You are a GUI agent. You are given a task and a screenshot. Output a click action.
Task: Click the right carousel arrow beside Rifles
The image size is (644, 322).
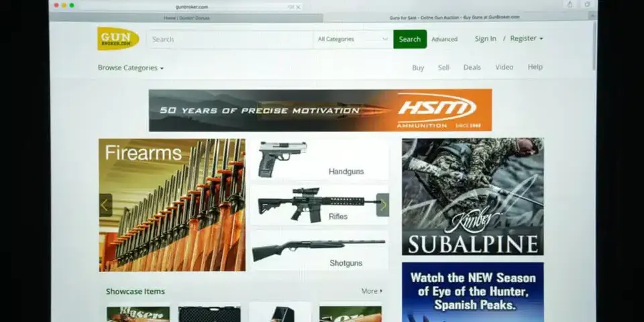pos(382,205)
